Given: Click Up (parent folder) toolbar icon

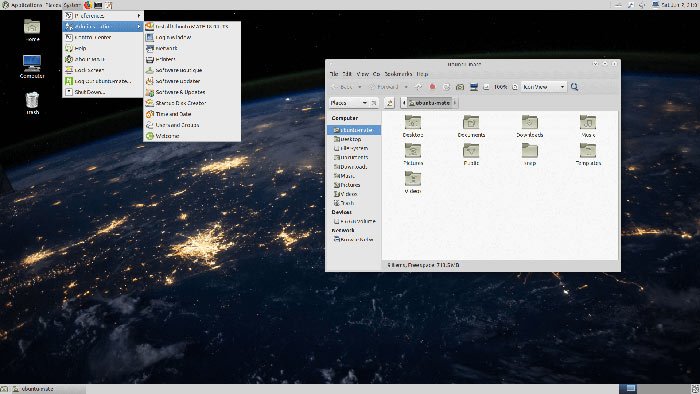Looking at the screenshot, I should [419, 87].
